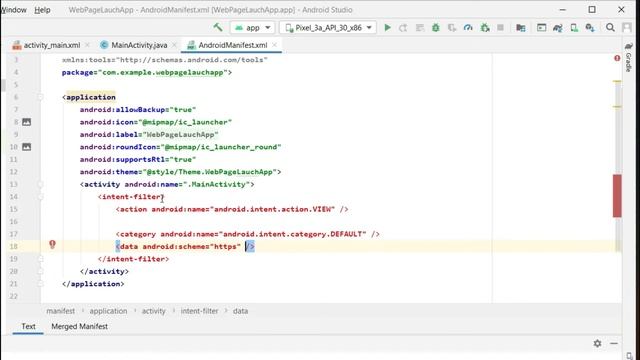The width and height of the screenshot is (640, 360).
Task: Open the Help menu
Action: (42, 10)
